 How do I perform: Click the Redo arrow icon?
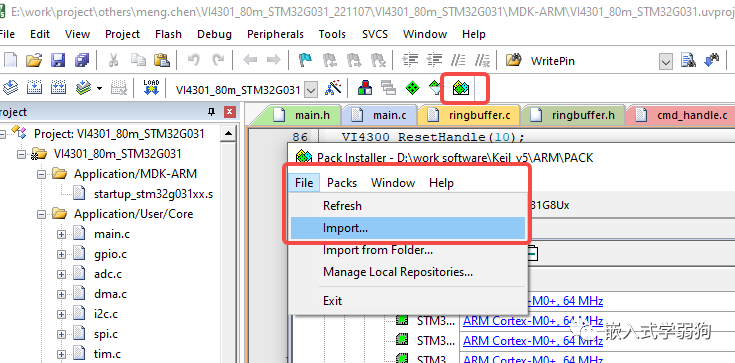click(218, 60)
